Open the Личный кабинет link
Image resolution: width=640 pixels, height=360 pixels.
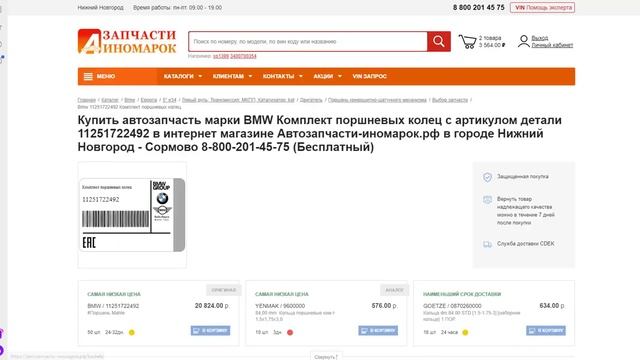pos(552,45)
